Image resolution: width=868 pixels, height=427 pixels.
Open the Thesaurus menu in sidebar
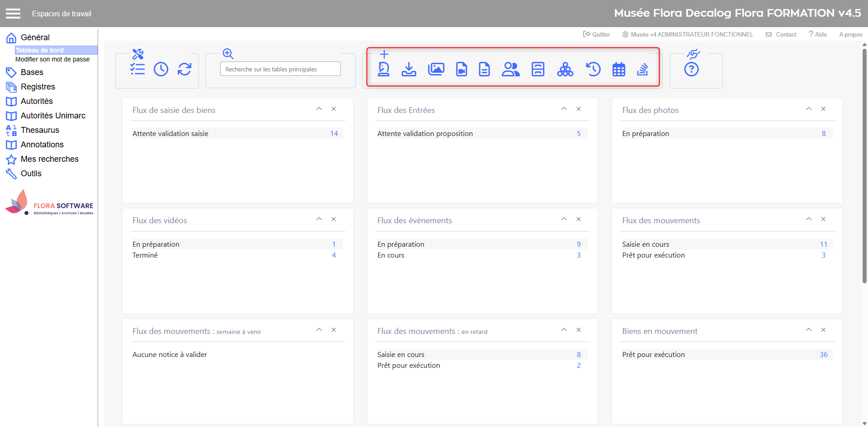tap(40, 130)
